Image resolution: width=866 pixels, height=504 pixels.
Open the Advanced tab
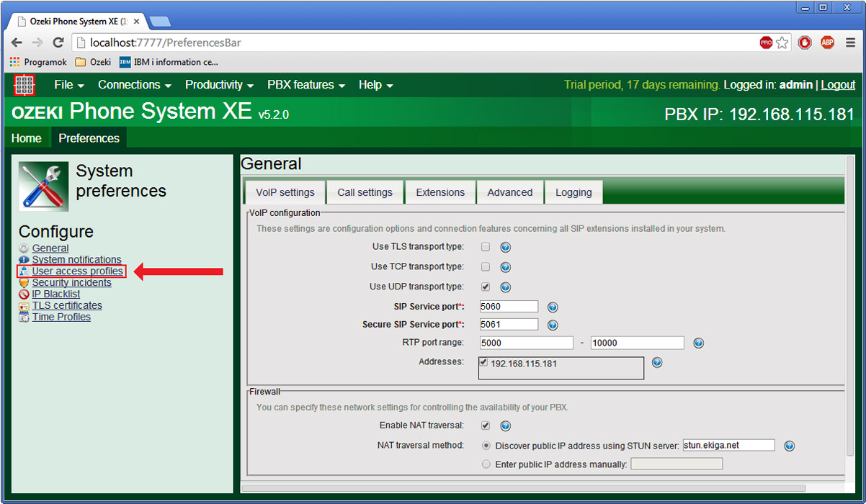coord(510,192)
